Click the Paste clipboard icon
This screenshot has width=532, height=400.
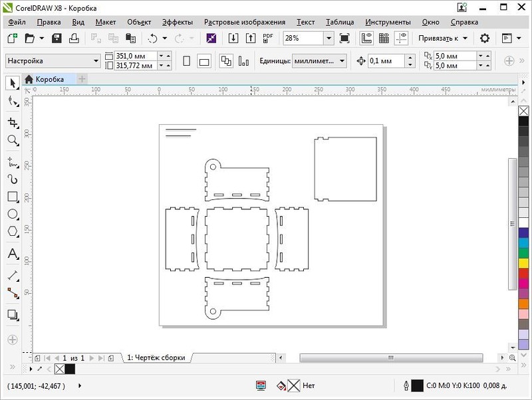point(130,38)
